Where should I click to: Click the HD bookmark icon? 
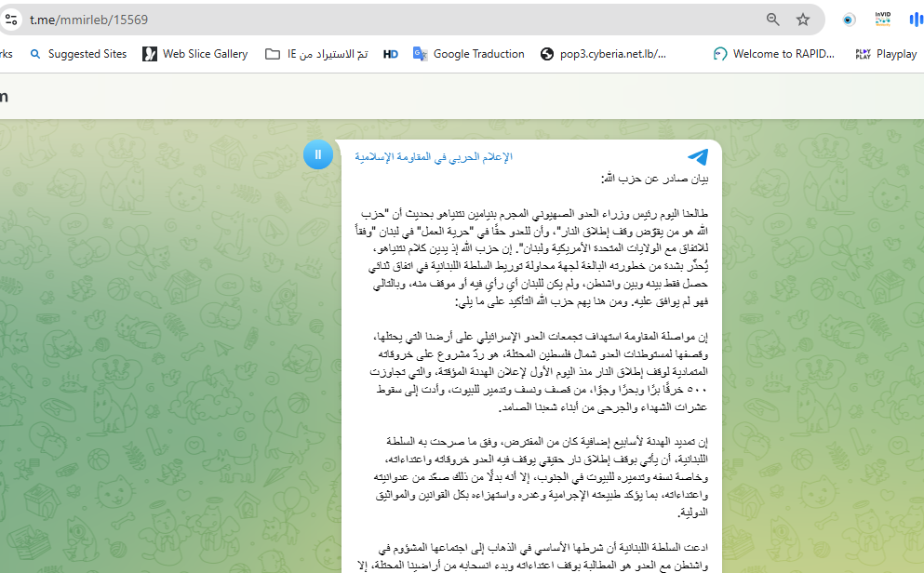click(390, 53)
